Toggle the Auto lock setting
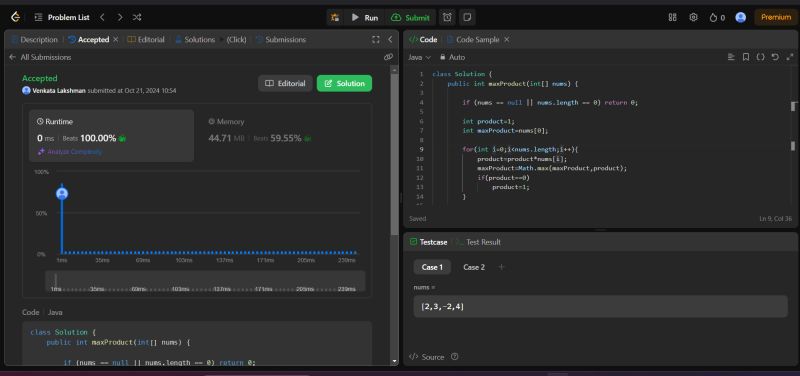 (x=453, y=57)
